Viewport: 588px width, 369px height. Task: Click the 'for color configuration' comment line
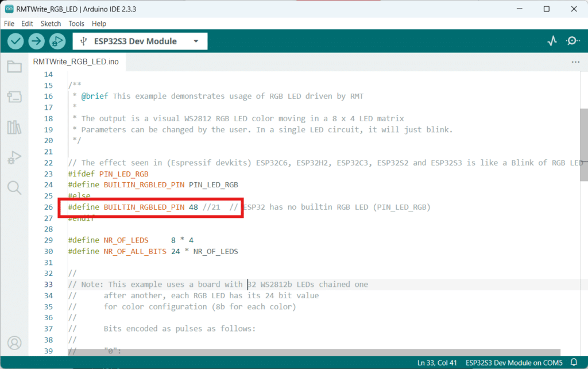pyautogui.click(x=200, y=307)
